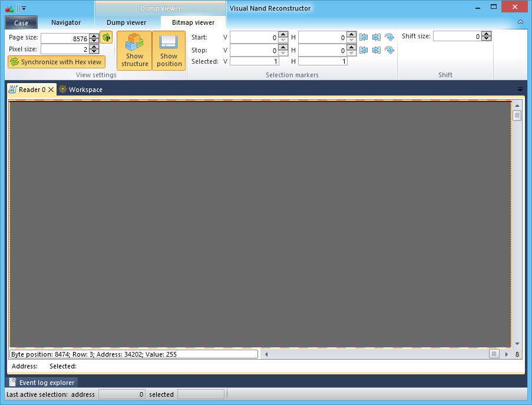This screenshot has height=405, width=532.
Task: Click the Pixel size input field
Action: (x=65, y=49)
